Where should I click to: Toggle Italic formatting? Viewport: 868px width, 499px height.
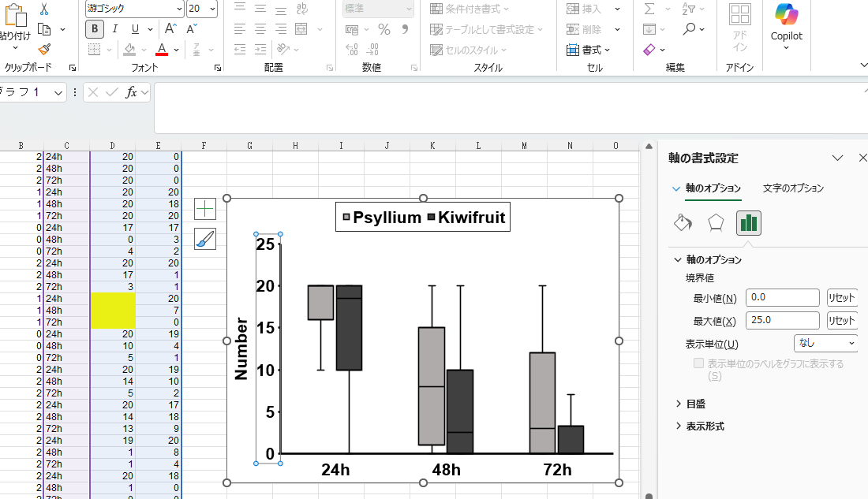point(114,28)
